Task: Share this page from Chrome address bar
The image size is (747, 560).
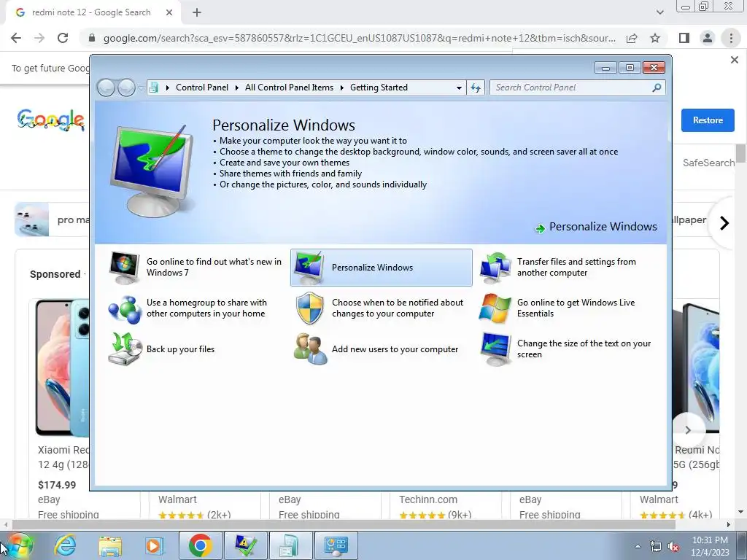Action: pos(632,38)
